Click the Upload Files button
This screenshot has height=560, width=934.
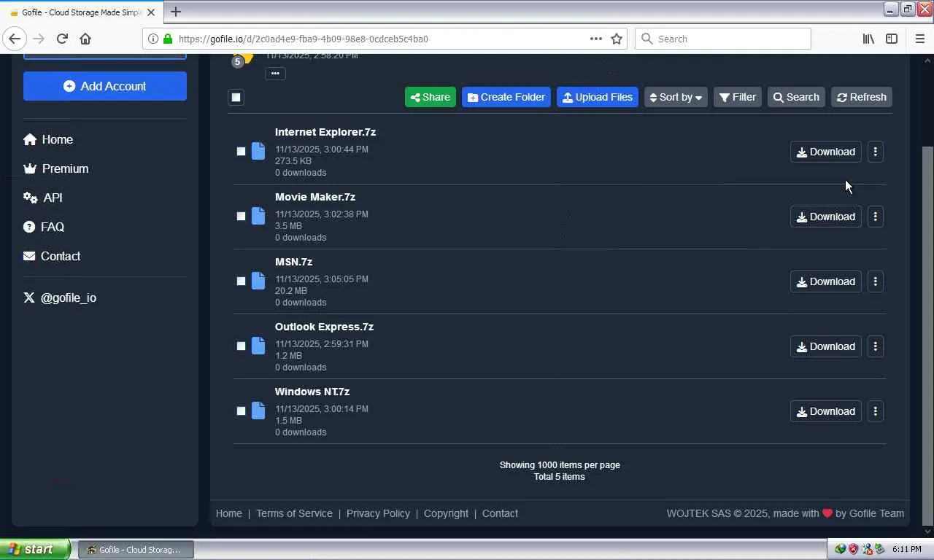pos(598,97)
